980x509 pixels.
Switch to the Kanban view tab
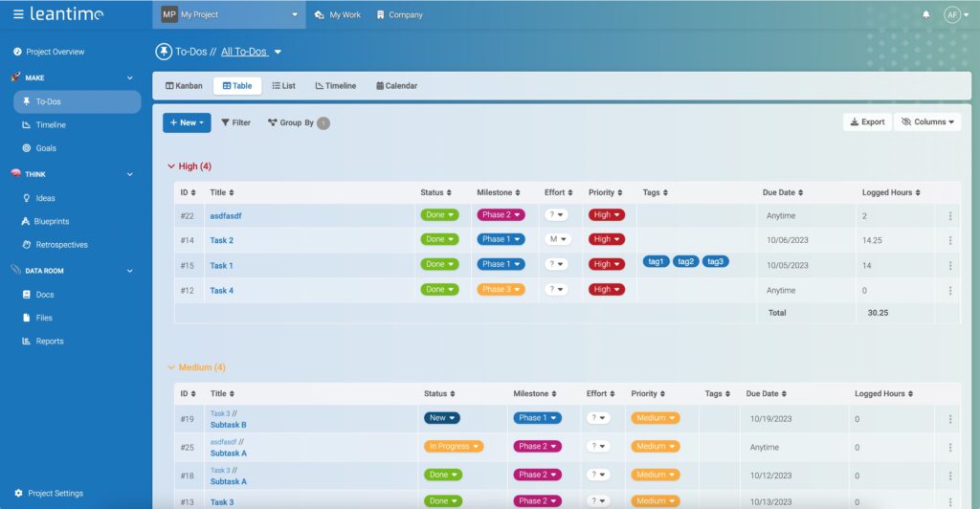click(x=184, y=86)
